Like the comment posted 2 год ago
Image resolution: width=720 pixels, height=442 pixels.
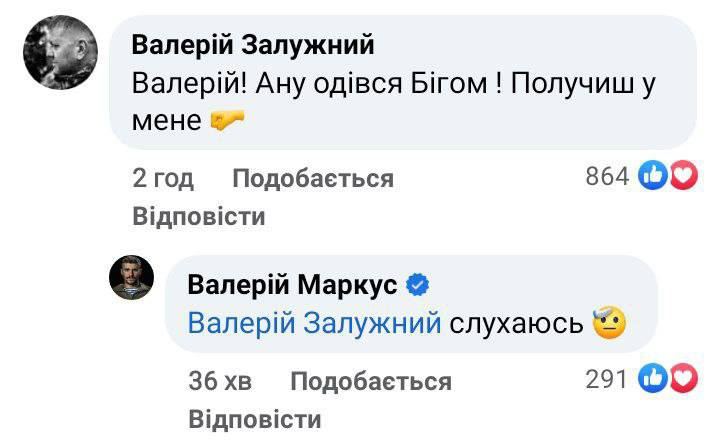pyautogui.click(x=312, y=179)
